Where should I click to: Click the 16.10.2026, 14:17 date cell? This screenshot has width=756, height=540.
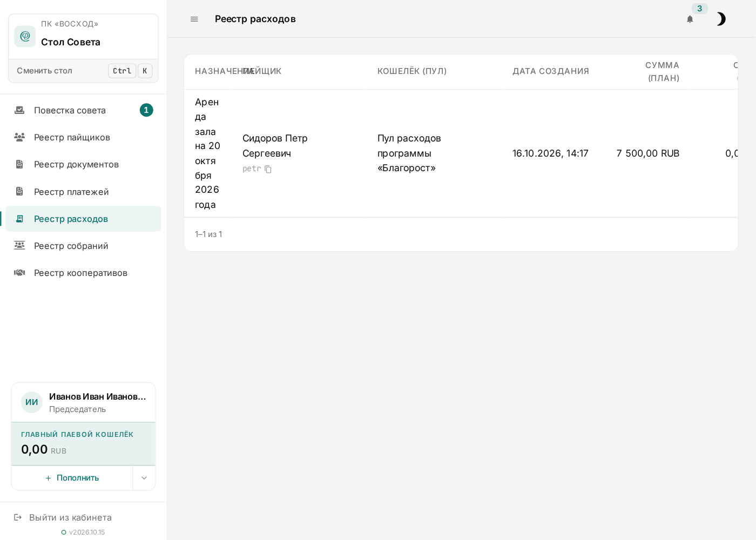[550, 153]
